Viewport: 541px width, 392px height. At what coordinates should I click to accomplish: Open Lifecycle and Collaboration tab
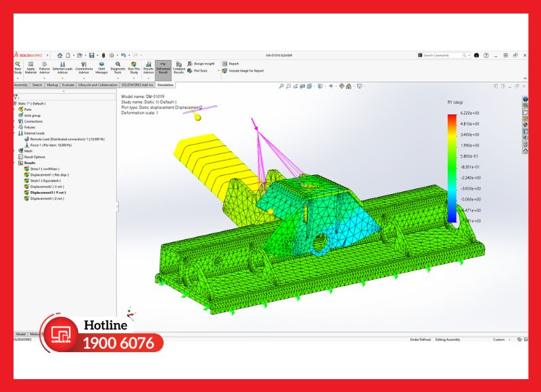[97, 84]
